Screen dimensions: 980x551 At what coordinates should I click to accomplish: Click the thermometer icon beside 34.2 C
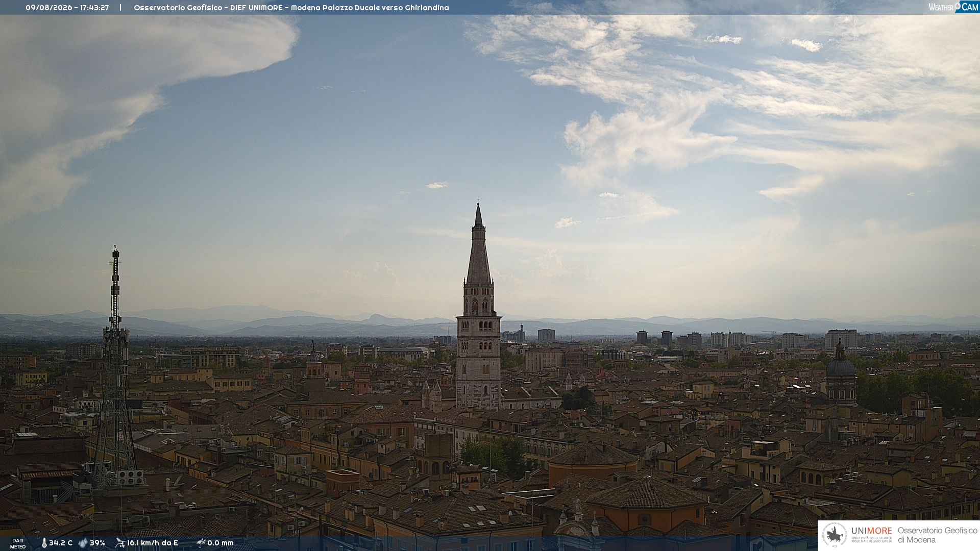tap(44, 543)
